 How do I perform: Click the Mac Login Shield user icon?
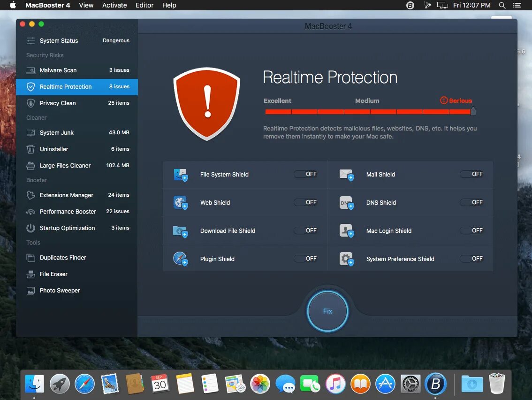[346, 231]
